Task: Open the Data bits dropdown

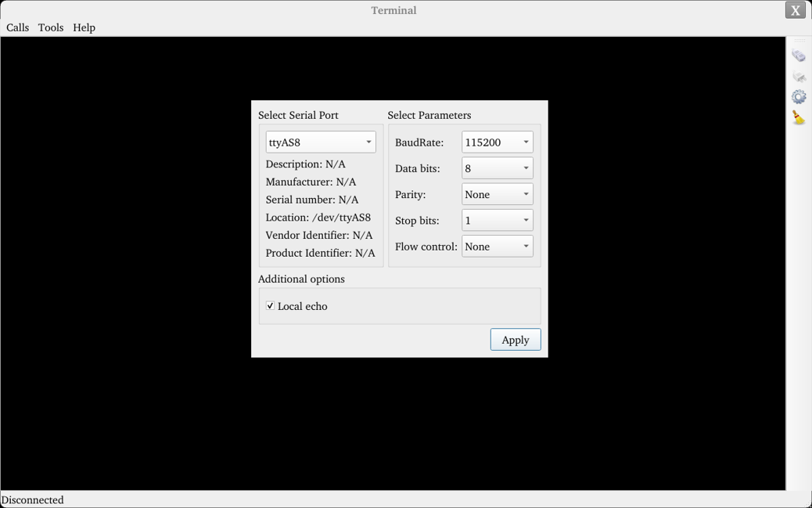Action: (497, 168)
